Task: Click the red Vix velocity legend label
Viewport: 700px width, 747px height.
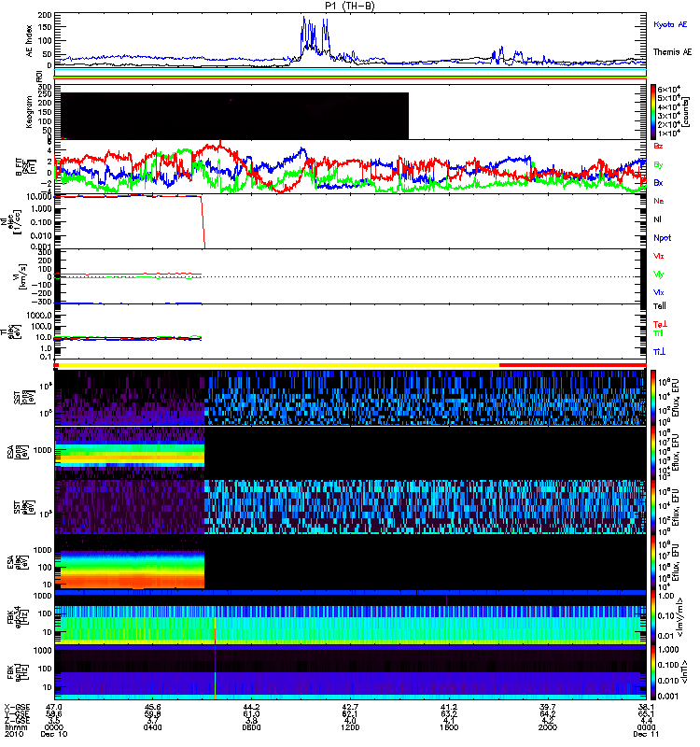Action: tap(658, 256)
